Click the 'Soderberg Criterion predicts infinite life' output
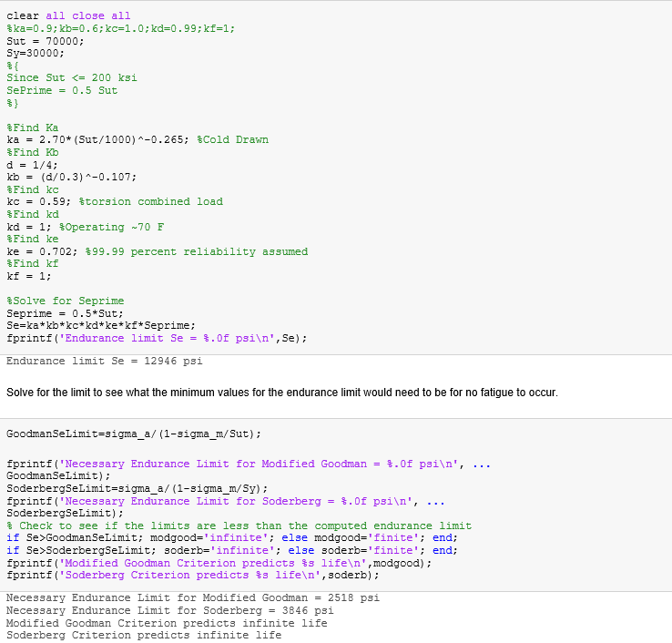672x643 pixels. [143, 636]
